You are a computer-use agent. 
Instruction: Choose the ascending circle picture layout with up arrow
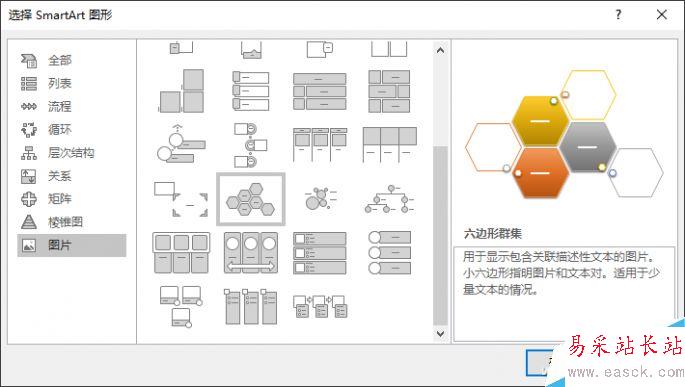click(x=181, y=144)
